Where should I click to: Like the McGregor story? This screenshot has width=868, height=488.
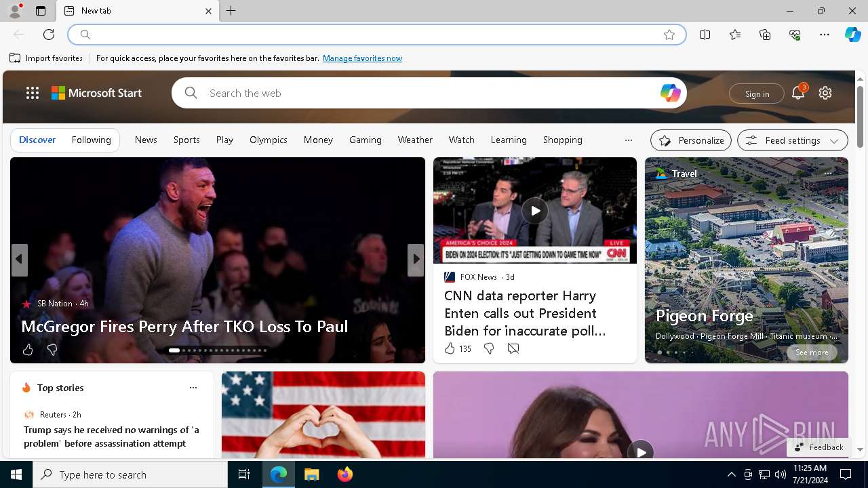28,350
